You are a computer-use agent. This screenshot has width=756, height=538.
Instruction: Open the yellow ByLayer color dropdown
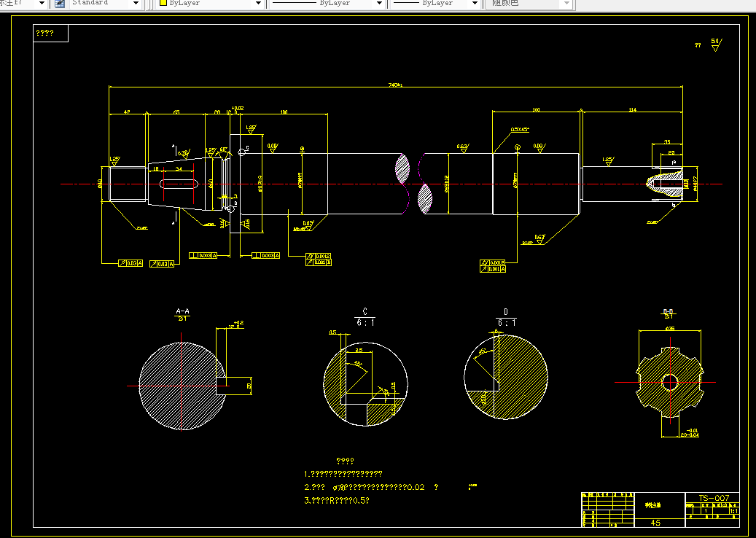point(258,4)
